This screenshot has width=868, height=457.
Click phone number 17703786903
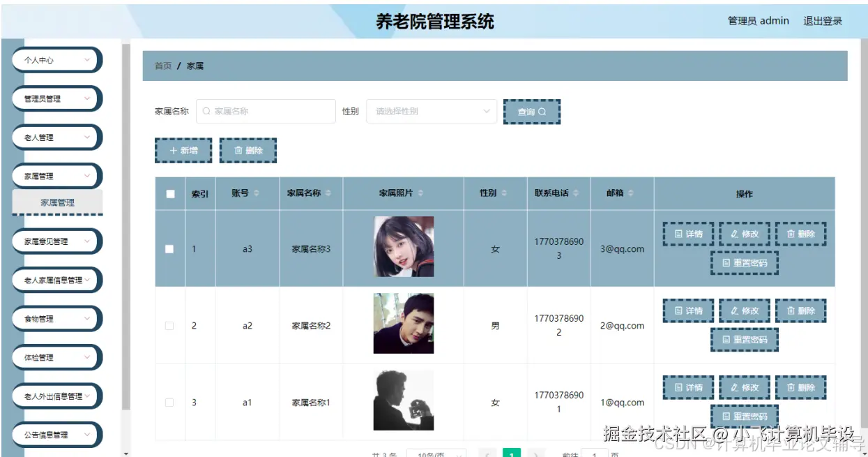(559, 248)
